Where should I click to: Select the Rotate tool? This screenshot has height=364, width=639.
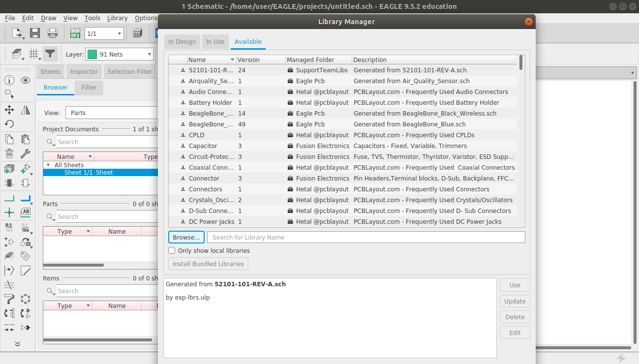[9, 124]
